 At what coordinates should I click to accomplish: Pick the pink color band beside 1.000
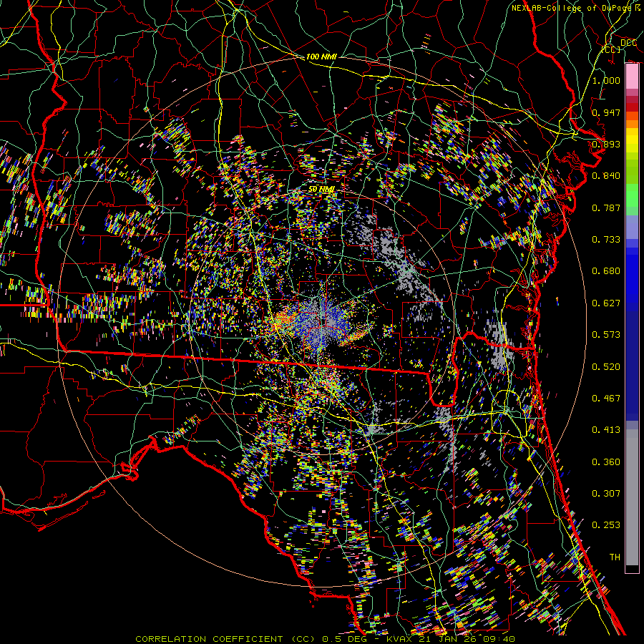pos(632,77)
